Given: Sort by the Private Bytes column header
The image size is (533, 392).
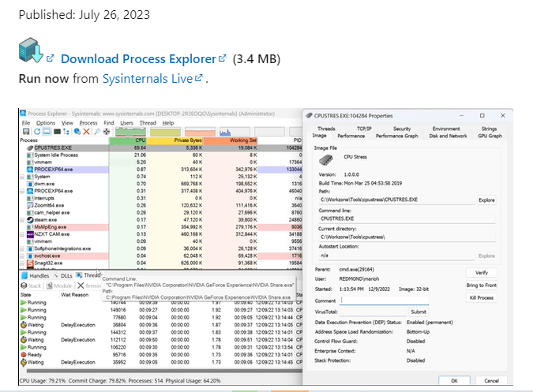Looking at the screenshot, I should [175, 140].
